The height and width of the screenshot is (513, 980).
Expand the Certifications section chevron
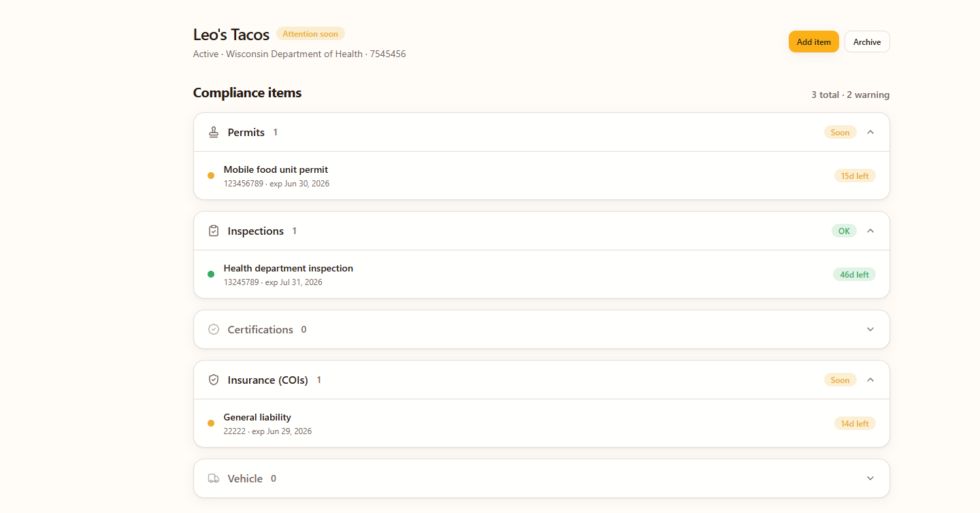point(870,329)
